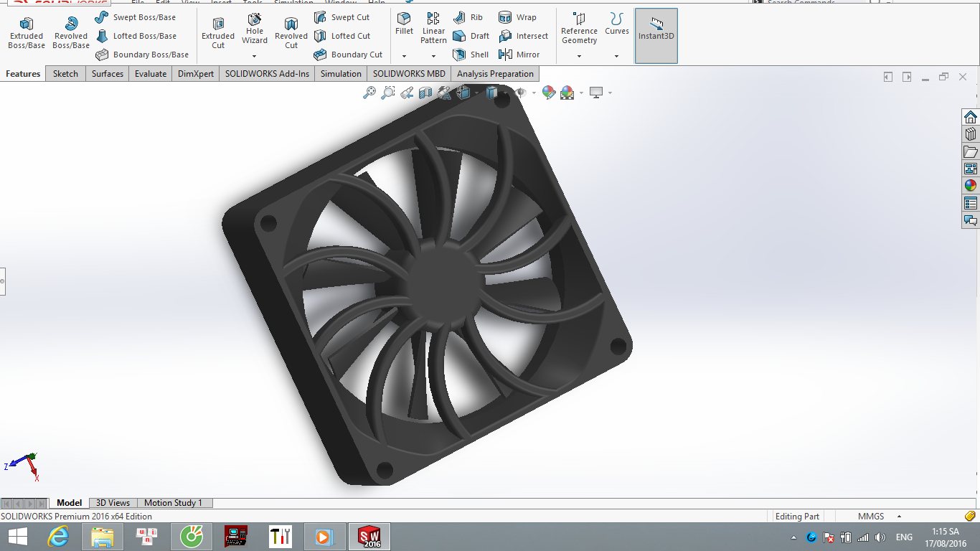Open the Analysis Preparation tab
The width and height of the screenshot is (980, 551).
pos(495,74)
